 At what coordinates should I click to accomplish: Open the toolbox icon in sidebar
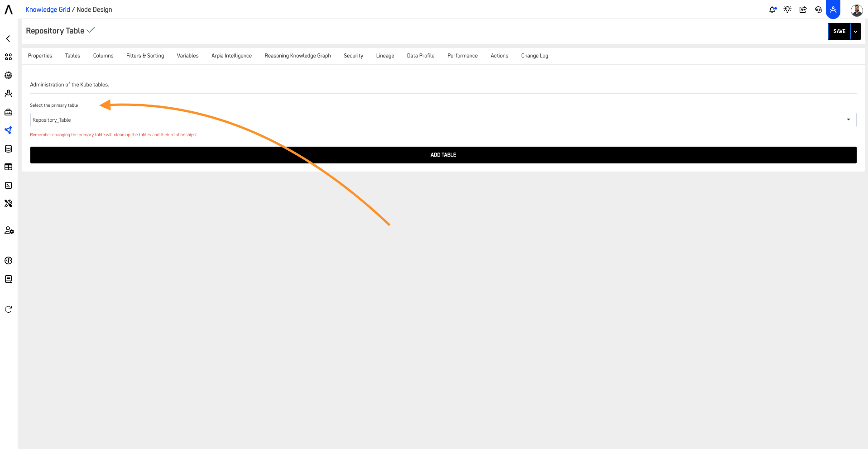click(8, 112)
